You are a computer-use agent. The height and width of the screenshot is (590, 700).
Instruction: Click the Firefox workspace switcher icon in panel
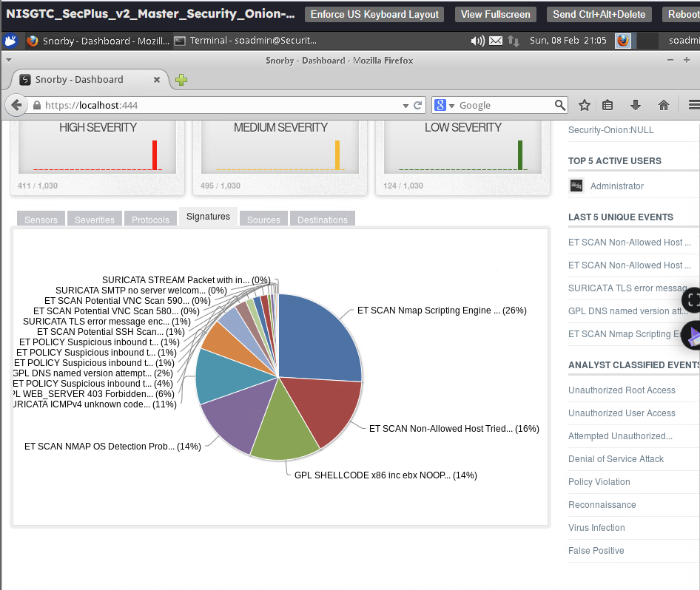(x=623, y=41)
